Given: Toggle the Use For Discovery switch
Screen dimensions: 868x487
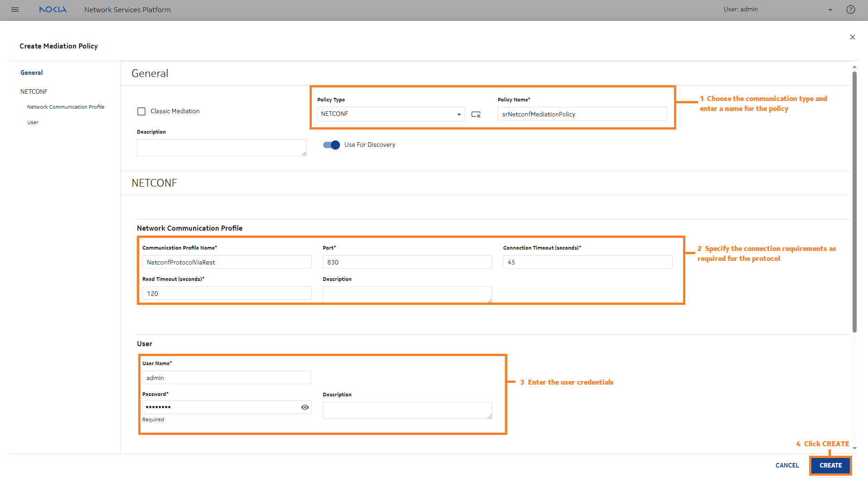Looking at the screenshot, I should (x=331, y=145).
